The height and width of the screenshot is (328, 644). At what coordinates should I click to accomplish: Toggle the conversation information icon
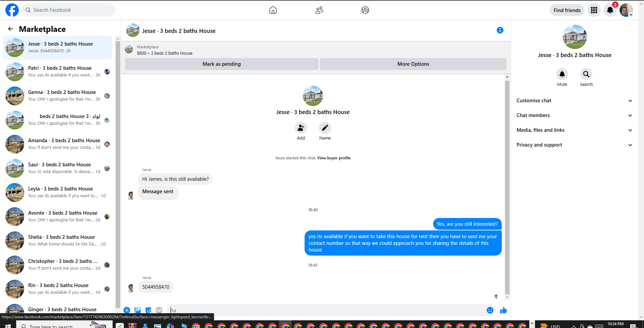500,30
